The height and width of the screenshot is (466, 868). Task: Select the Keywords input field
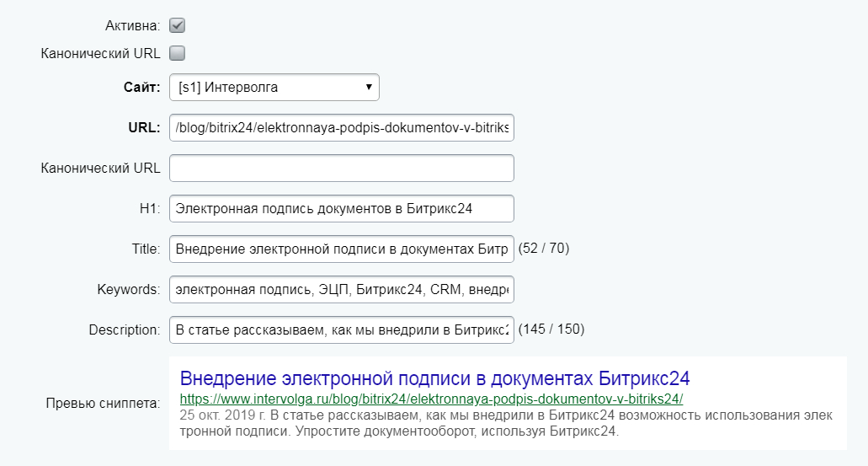coord(342,290)
